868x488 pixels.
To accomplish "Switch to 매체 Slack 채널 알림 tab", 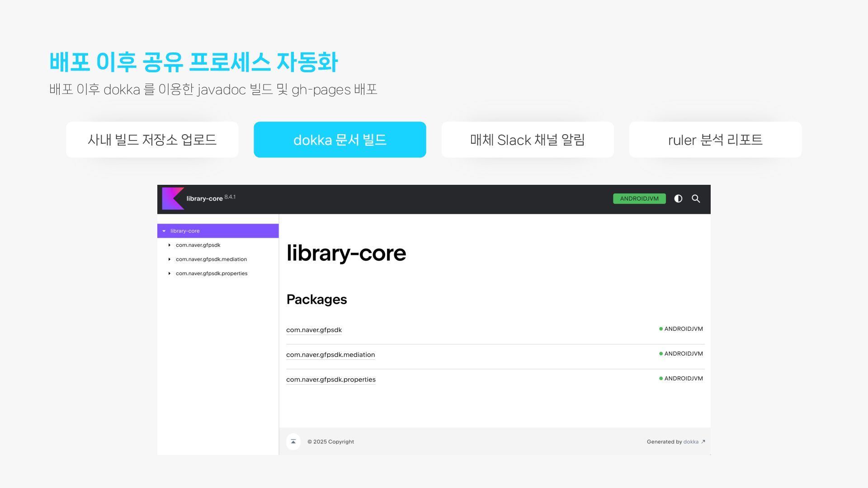I will pos(527,140).
